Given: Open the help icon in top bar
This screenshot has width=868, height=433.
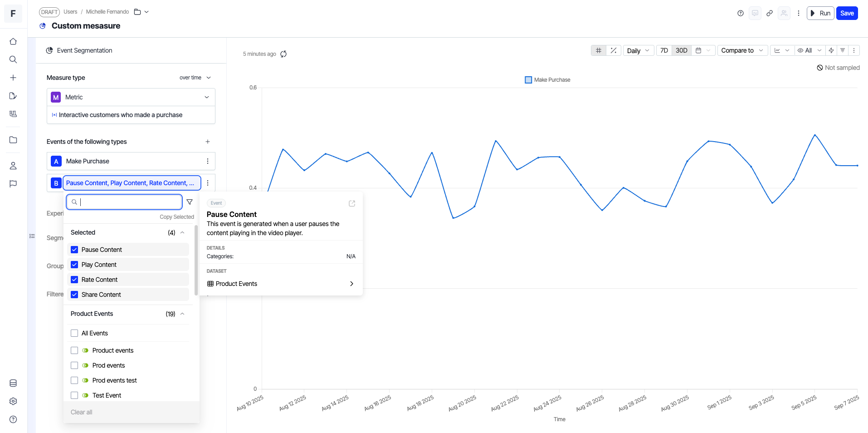Looking at the screenshot, I should coord(741,13).
